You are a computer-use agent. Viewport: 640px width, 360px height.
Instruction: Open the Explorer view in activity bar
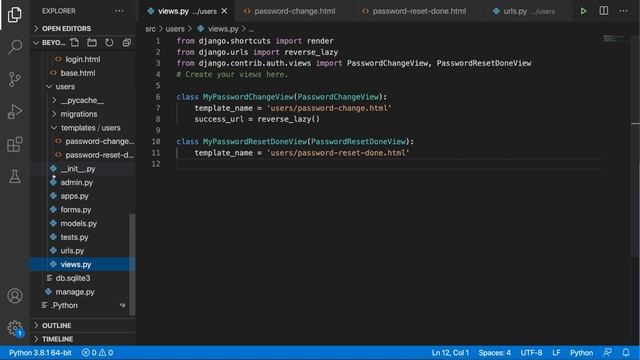15,15
